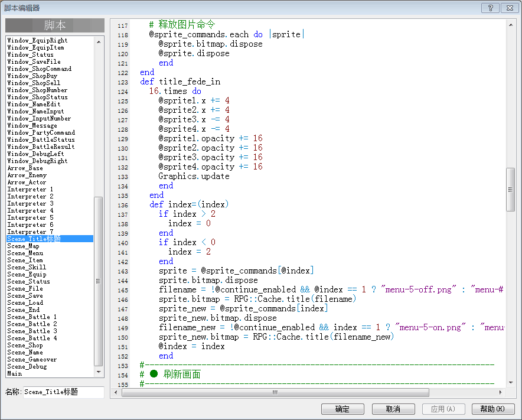
Task: Click code editor horizontal scrollbar thumb
Action: click(275, 392)
